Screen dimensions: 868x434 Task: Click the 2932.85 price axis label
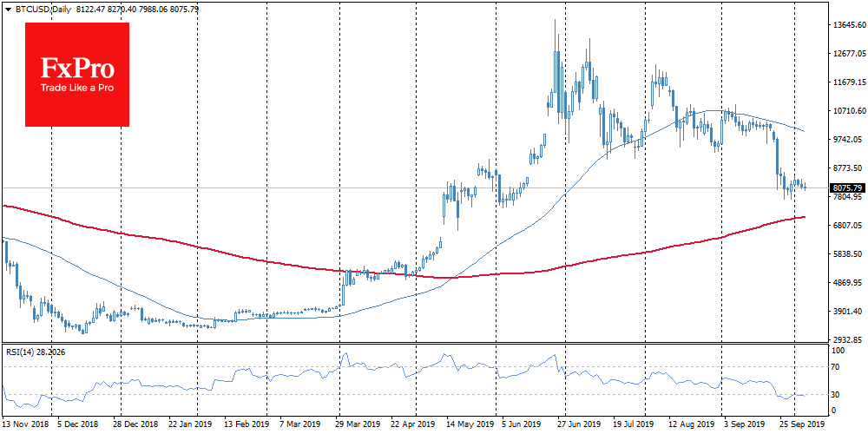[850, 339]
